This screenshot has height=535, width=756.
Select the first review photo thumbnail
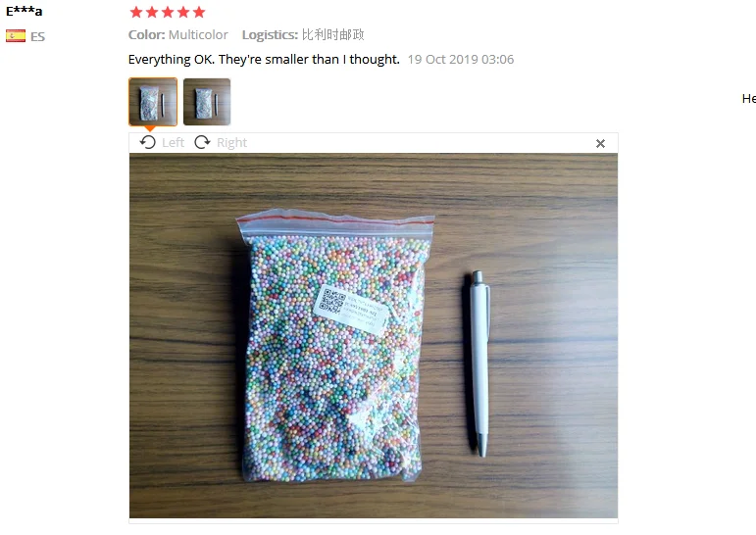pyautogui.click(x=153, y=102)
